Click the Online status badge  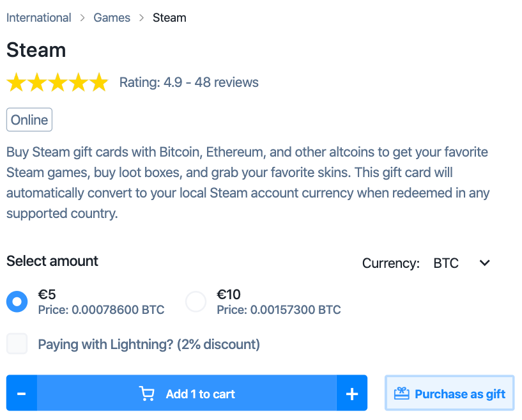coord(29,120)
